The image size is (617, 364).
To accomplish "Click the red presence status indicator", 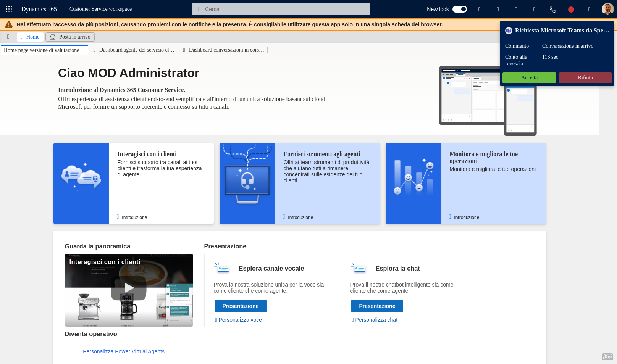I will point(571,10).
